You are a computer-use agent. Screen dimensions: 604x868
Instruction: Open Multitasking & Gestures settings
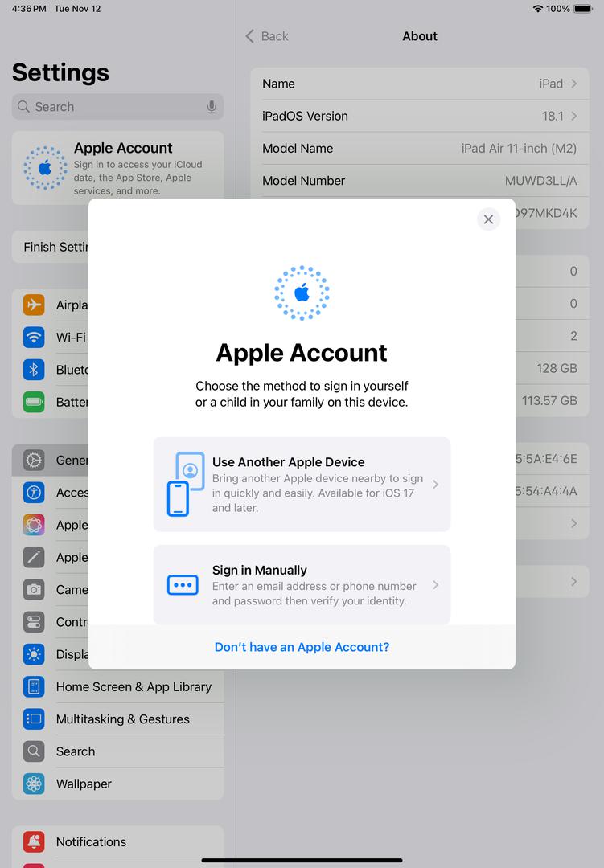coord(117,719)
